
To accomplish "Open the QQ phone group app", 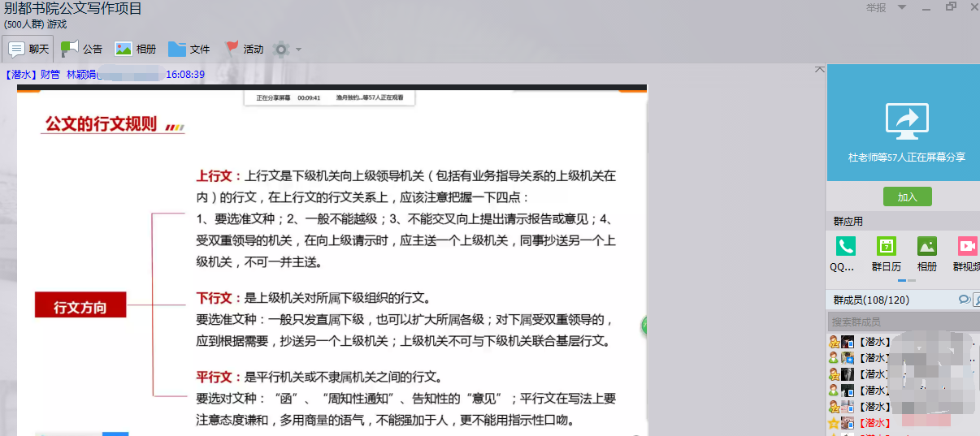I will [845, 247].
